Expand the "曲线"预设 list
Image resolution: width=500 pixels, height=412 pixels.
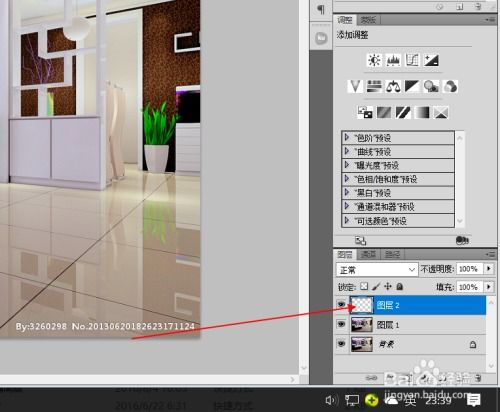click(347, 151)
